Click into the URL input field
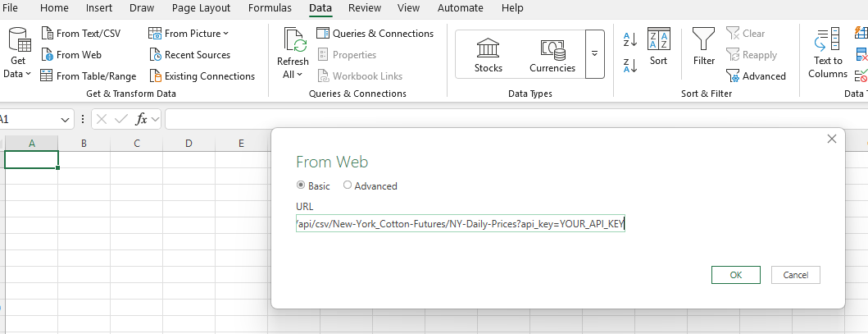The image size is (868, 334). [461, 223]
